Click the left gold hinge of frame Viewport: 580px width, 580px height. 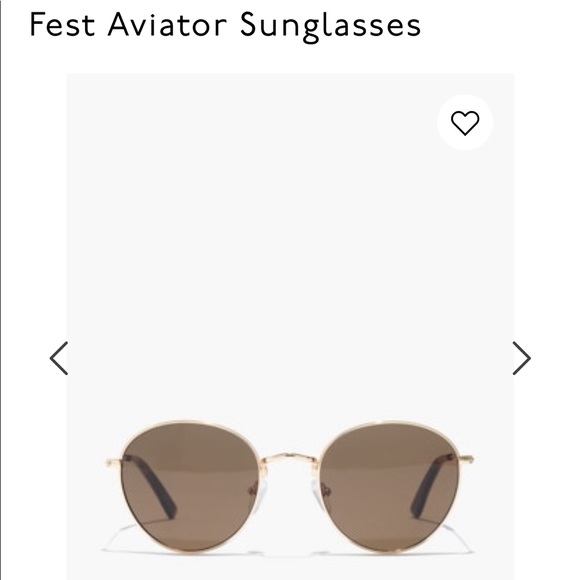(113, 462)
